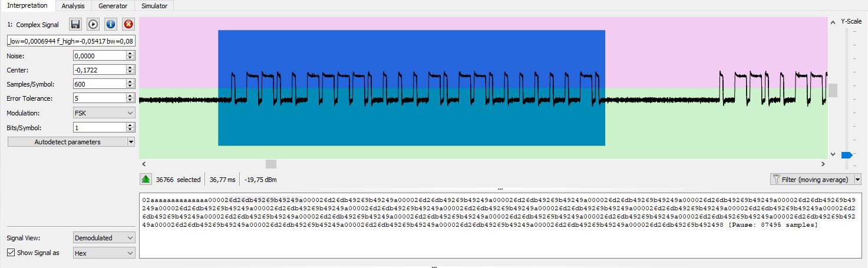868x268 pixels.
Task: Click the signal view scroll left arrow
Action: (x=144, y=164)
